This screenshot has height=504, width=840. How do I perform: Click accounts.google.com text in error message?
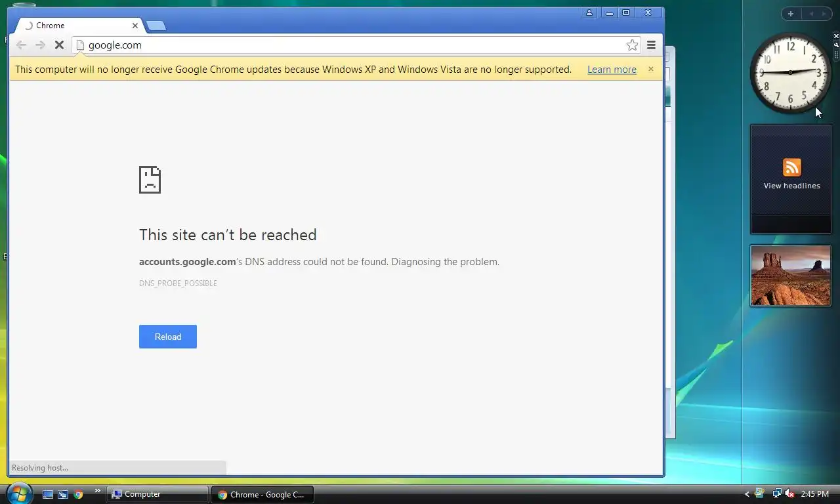(x=187, y=262)
